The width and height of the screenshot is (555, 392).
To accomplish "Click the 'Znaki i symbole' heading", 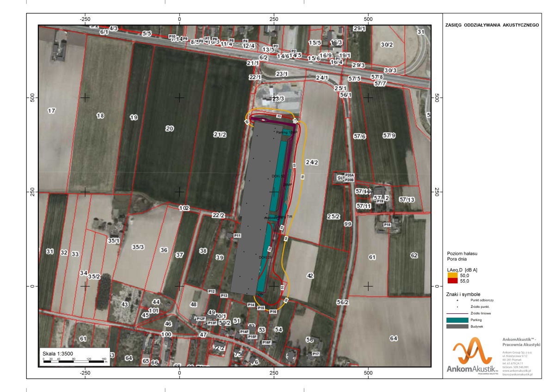I will point(463,294).
